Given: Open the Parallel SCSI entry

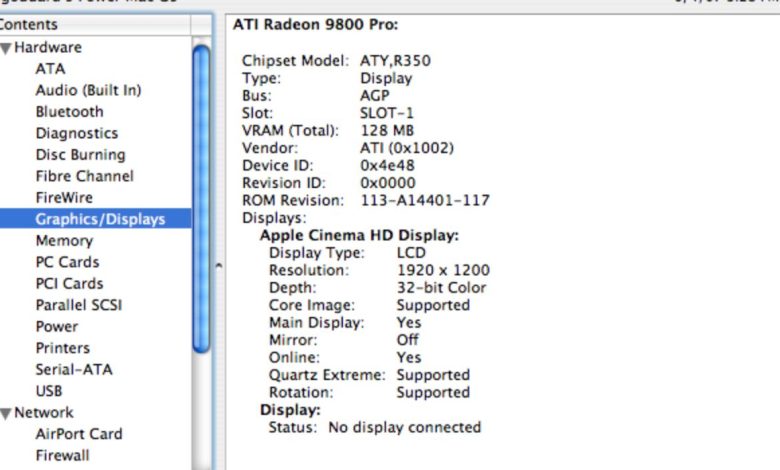Looking at the screenshot, I should (x=79, y=305).
